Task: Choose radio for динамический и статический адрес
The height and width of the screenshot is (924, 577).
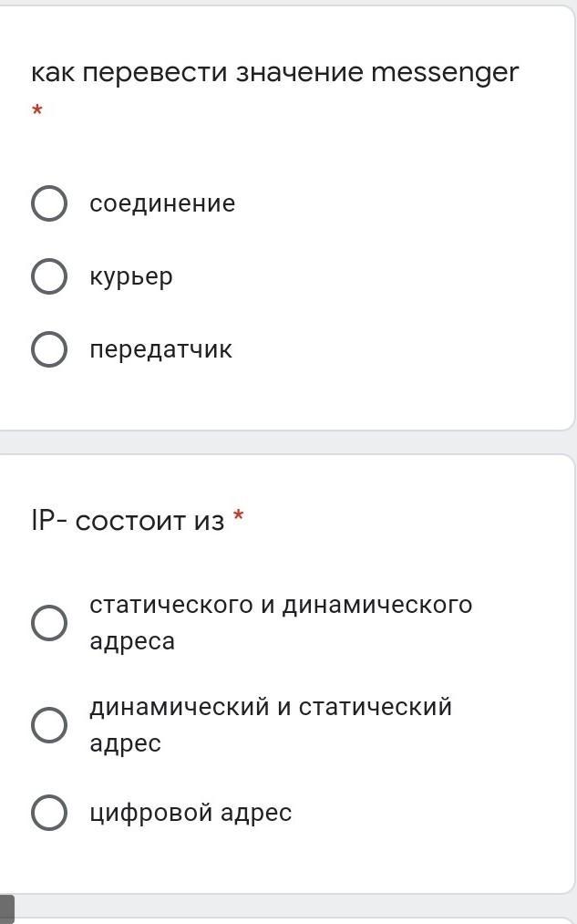Action: point(49,725)
